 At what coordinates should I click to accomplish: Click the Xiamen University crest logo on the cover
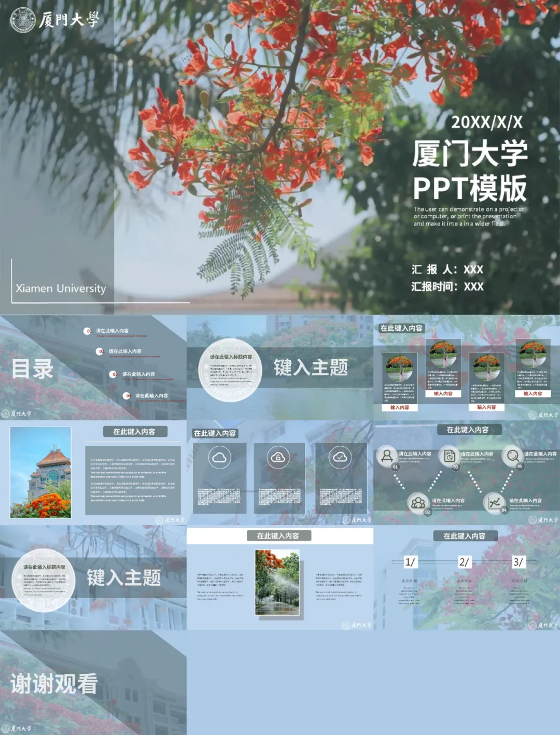[23, 20]
